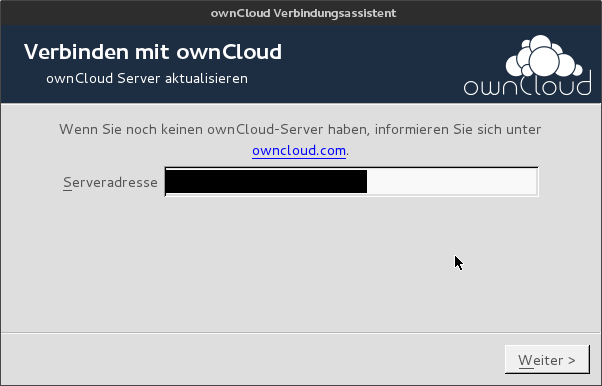Click the 'Verbinden mit ownCloud' heading
Screen dimensions: 602x386
point(153,52)
